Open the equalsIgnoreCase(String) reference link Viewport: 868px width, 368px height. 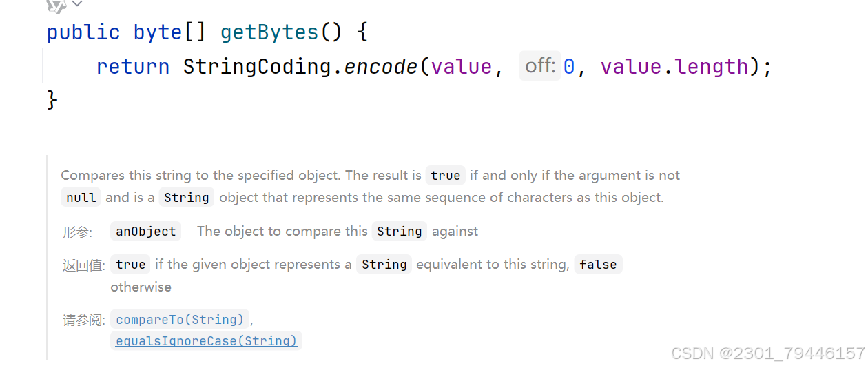pos(207,340)
